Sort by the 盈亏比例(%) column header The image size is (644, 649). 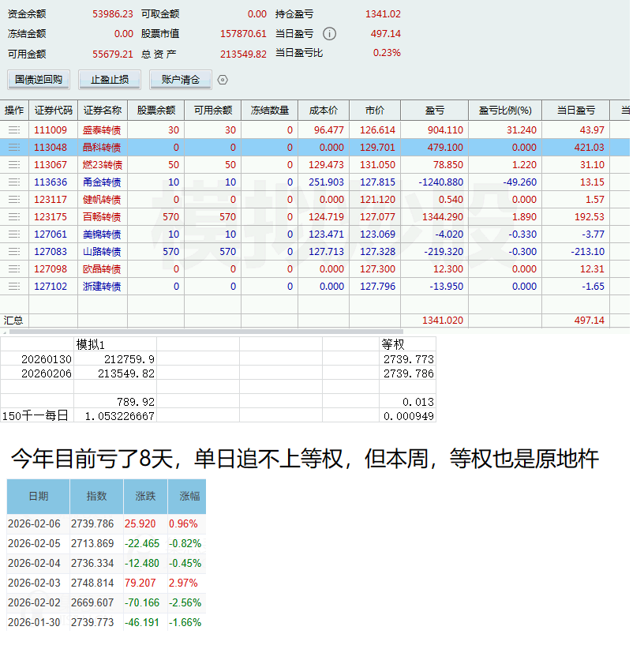click(505, 111)
